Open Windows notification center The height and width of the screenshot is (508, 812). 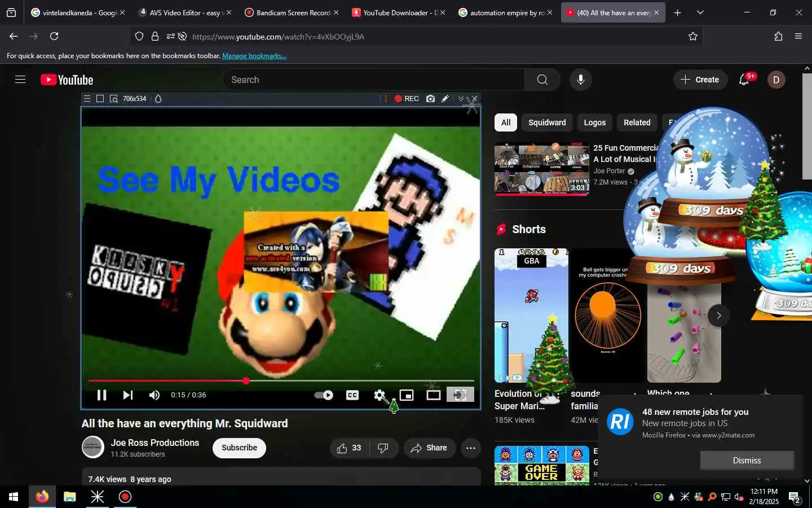(x=795, y=497)
